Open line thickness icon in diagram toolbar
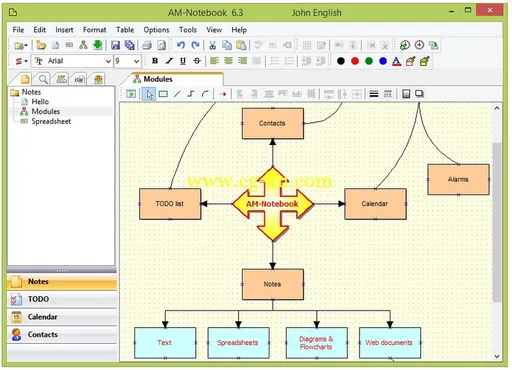This screenshot has width=512, height=370. click(374, 94)
